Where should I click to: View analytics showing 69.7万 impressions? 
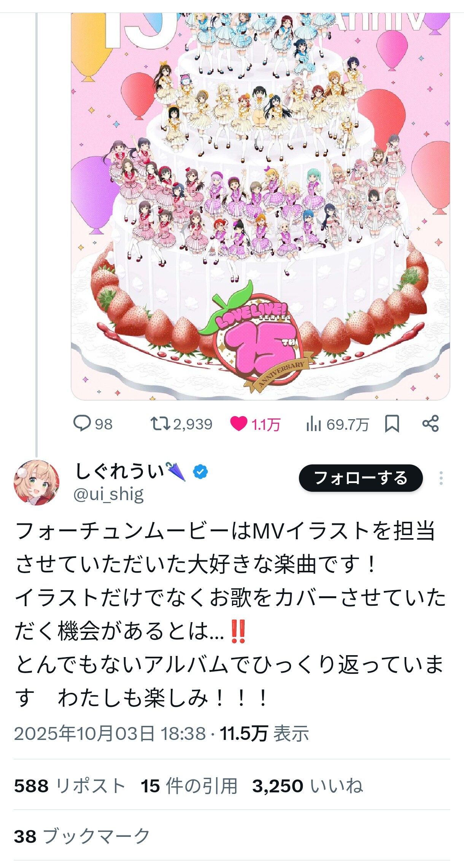(337, 424)
